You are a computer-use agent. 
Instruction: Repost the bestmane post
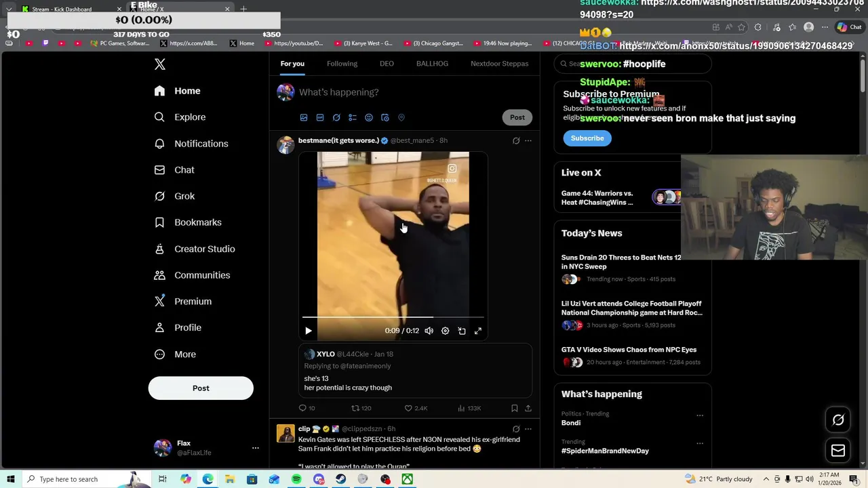coord(361,408)
